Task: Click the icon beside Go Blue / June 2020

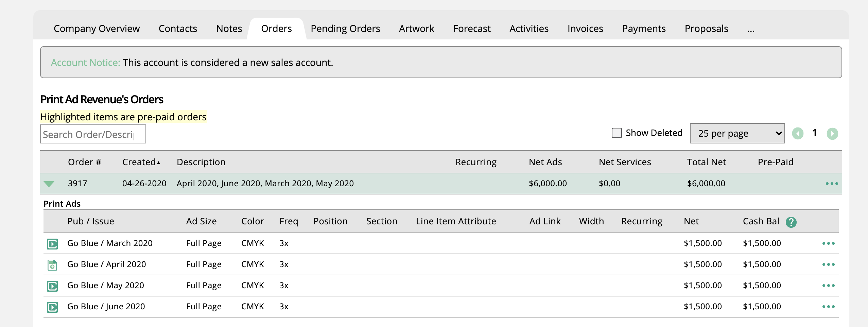Action: click(52, 307)
